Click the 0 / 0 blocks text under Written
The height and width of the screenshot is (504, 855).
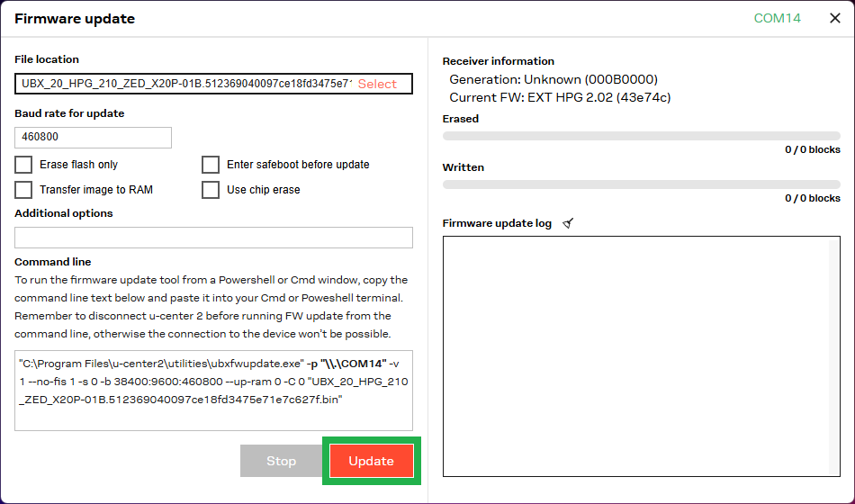point(813,198)
